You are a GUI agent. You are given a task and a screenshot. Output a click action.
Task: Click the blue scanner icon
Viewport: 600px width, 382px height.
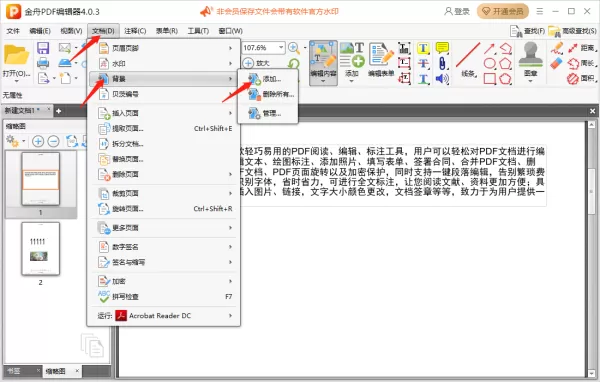[65, 63]
